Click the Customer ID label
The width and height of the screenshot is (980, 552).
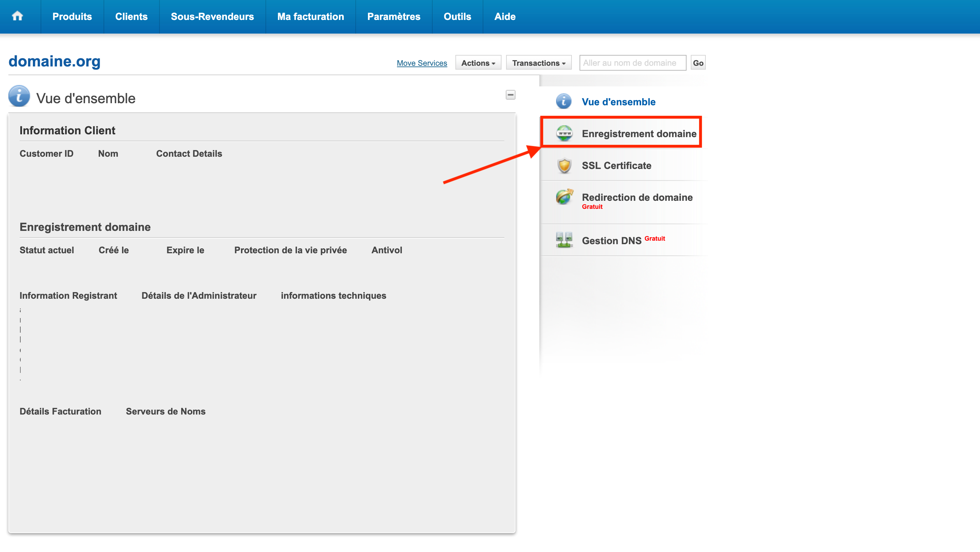click(47, 154)
